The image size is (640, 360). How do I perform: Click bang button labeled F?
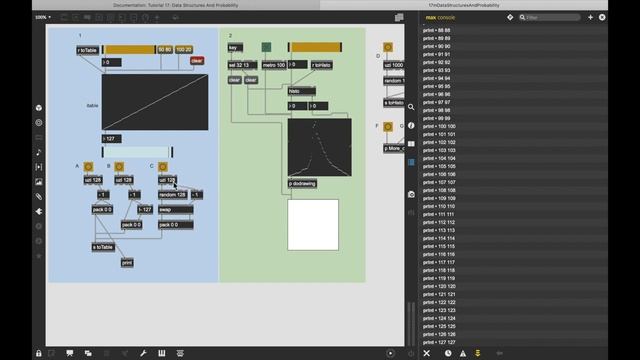coord(388,127)
